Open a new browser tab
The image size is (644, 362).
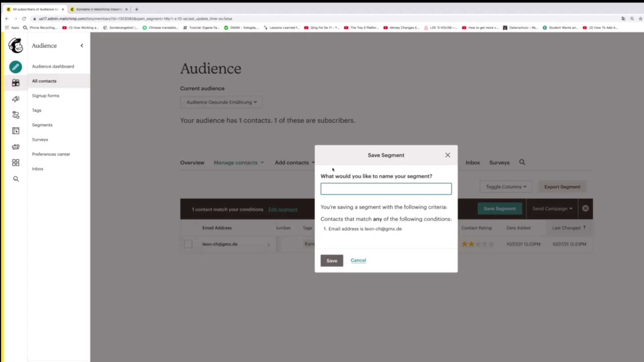tap(137, 9)
